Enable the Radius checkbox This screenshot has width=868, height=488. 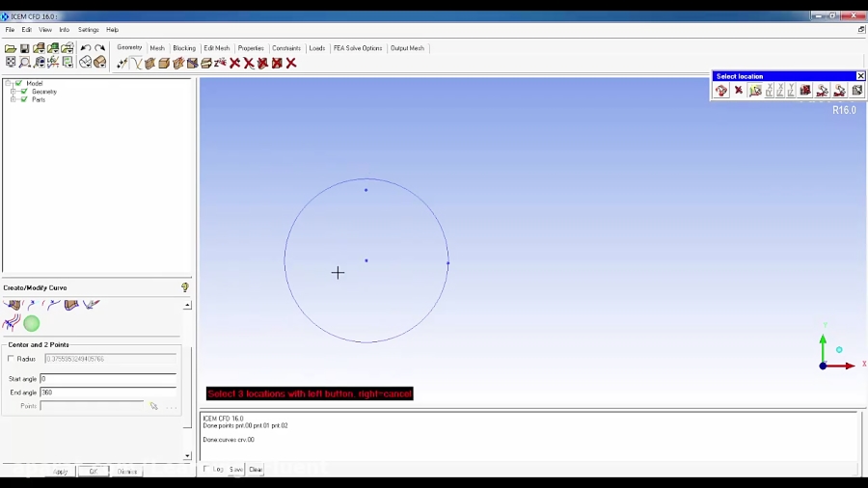pyautogui.click(x=12, y=359)
